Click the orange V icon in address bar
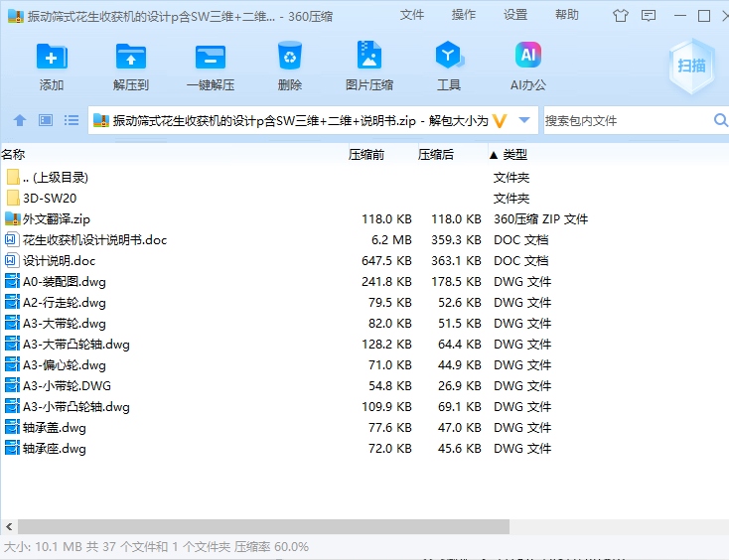 (500, 121)
